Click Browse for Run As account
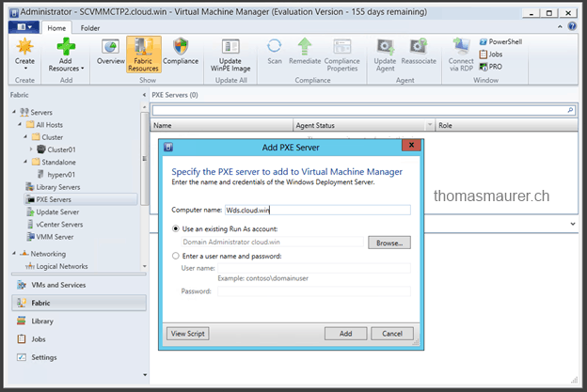The width and height of the screenshot is (587, 392). point(389,243)
